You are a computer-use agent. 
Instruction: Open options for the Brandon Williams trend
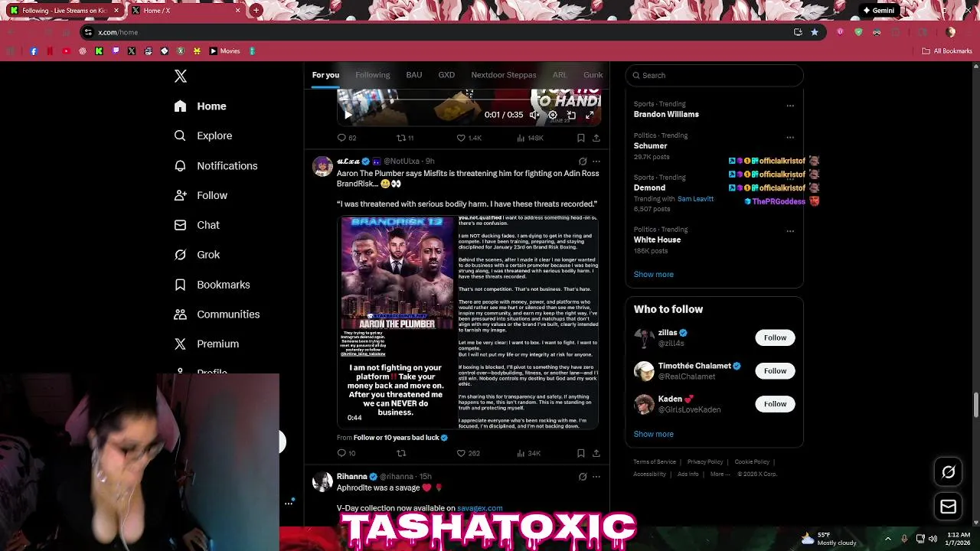(790, 106)
